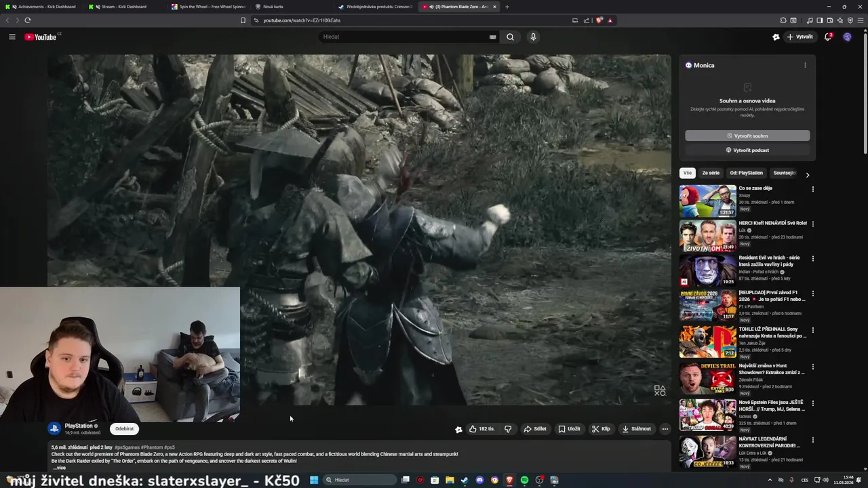Select the Ze série filter chip

pyautogui.click(x=711, y=173)
